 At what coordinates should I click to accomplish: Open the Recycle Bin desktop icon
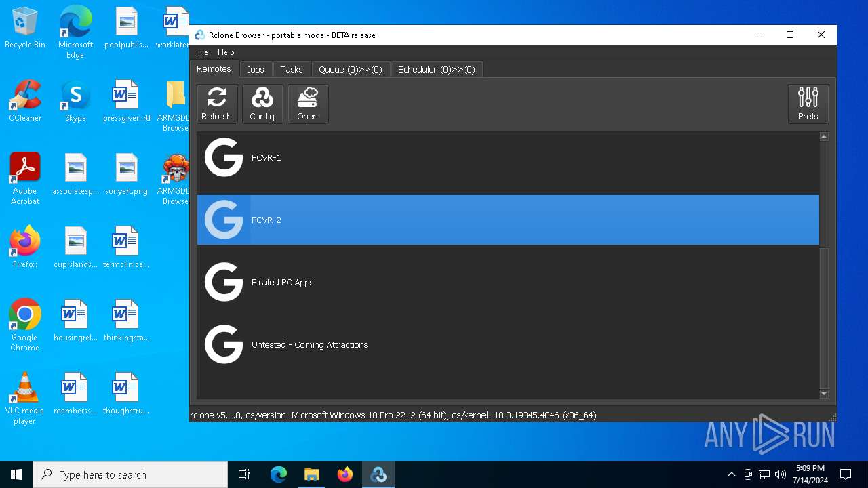(25, 28)
